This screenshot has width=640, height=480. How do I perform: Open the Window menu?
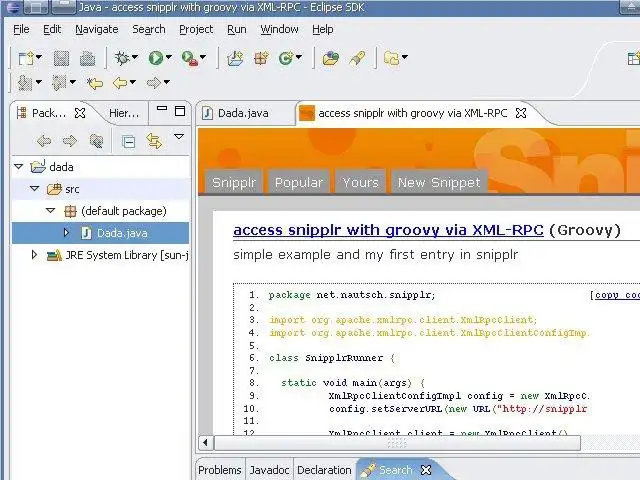[x=280, y=29]
